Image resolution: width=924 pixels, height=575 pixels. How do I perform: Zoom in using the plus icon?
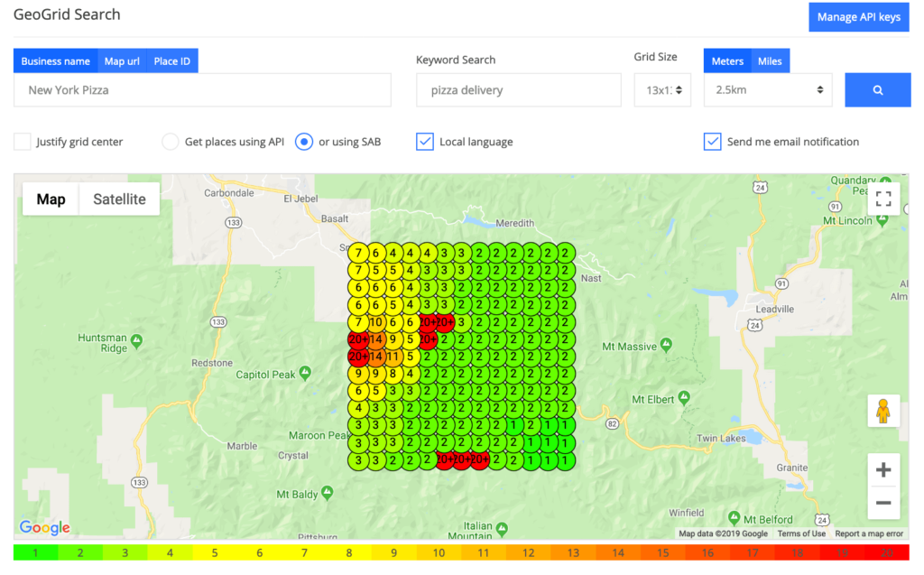pos(882,468)
